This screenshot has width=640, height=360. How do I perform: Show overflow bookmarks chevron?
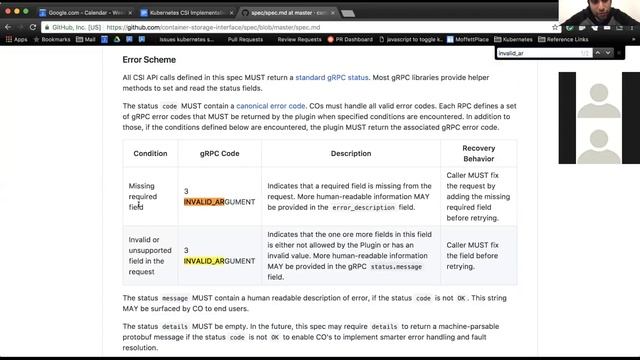pyautogui.click(x=633, y=40)
